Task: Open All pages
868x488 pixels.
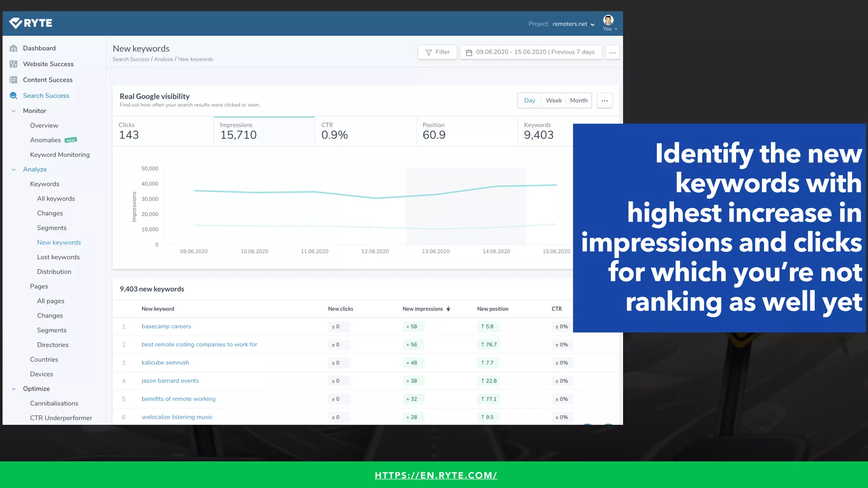Action: pos(51,301)
